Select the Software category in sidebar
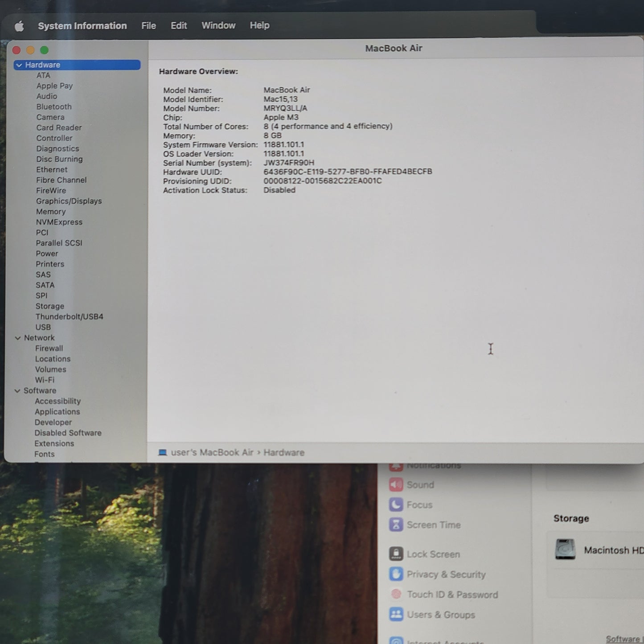Screen dimensions: 644x644 [x=40, y=390]
